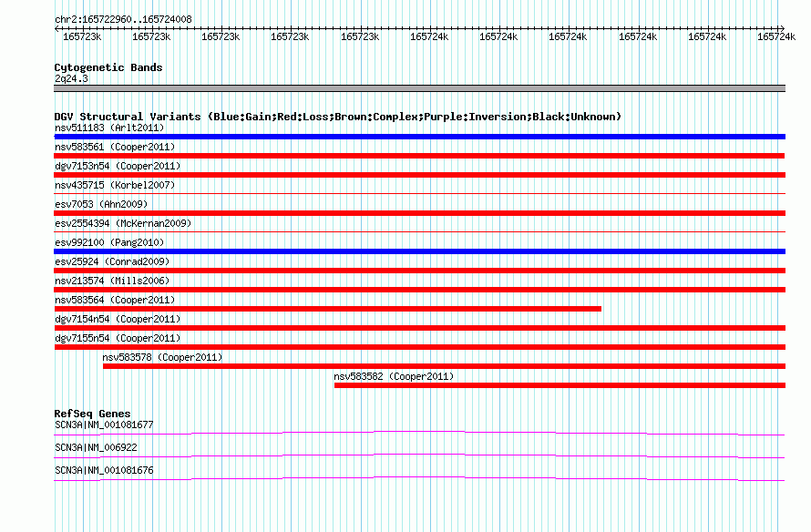The width and height of the screenshot is (811, 532).
Task: Click the SCN3A|NM_001081676 transcript label
Action: [104, 470]
